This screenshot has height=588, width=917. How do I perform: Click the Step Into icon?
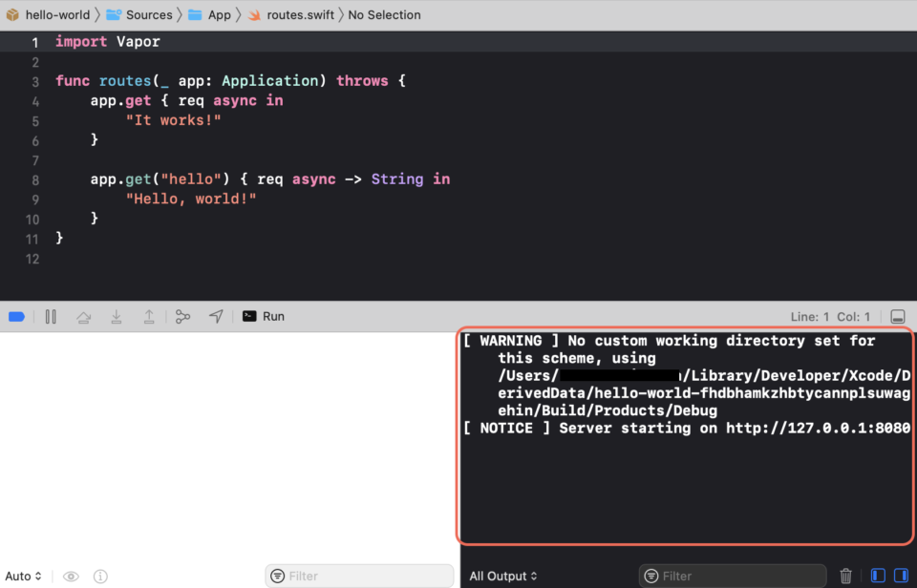point(116,316)
